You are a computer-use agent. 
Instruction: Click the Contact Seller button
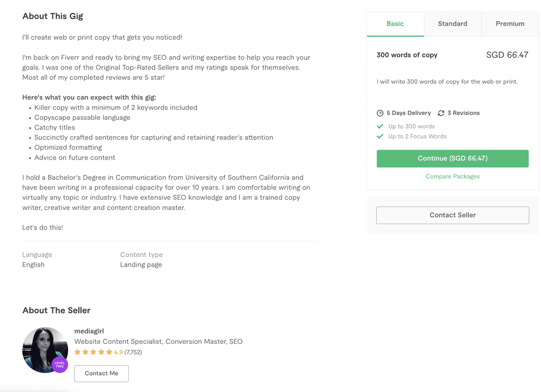pyautogui.click(x=453, y=216)
